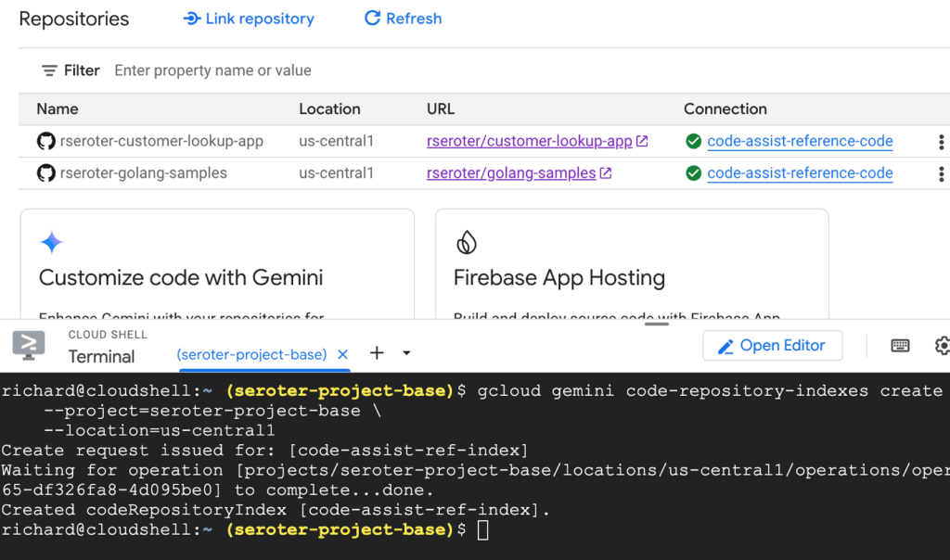Click the Link repository button
The image size is (950, 560).
coord(249,19)
